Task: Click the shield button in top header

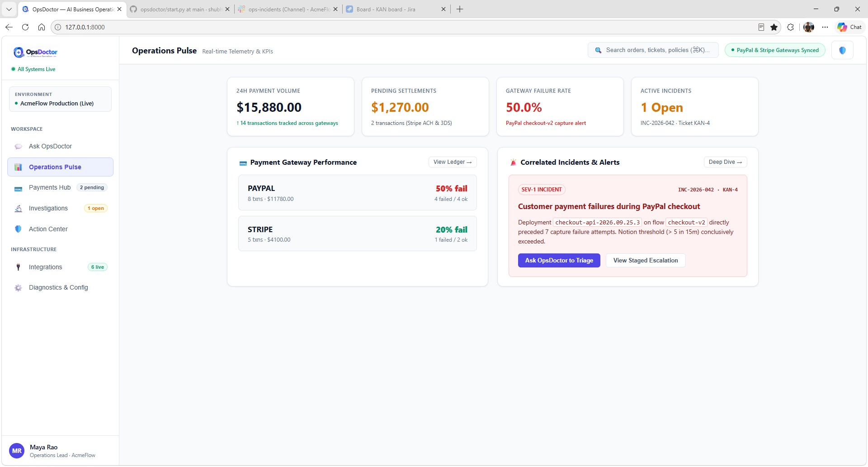Action: point(842,50)
